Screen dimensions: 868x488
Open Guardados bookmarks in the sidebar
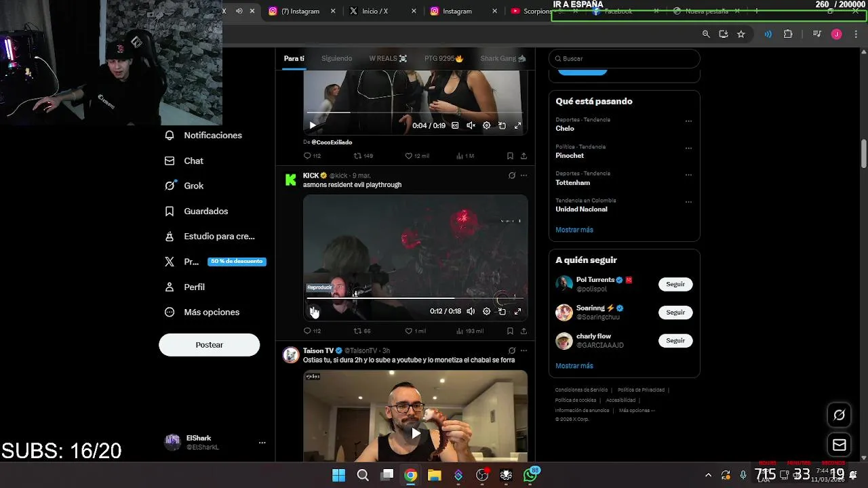coord(197,211)
